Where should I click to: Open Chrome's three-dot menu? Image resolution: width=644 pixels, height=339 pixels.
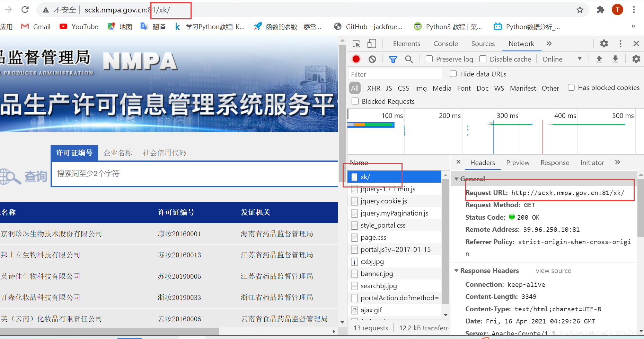click(634, 10)
